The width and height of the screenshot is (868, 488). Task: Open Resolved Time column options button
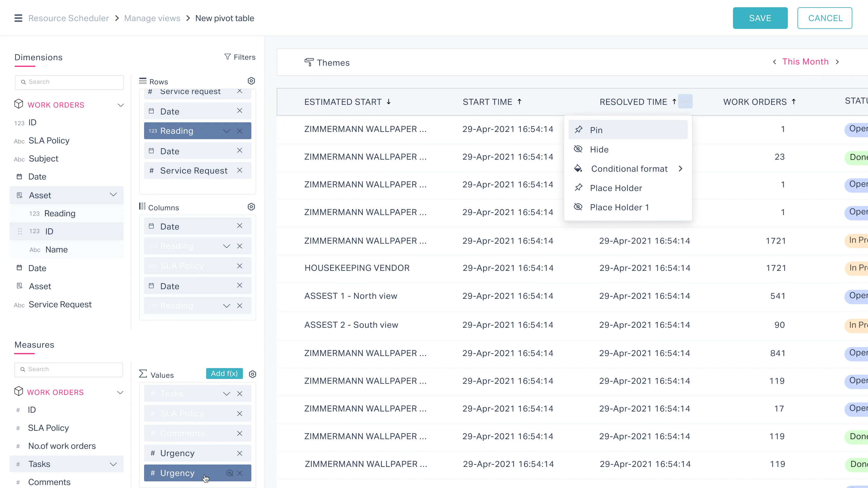tap(685, 101)
